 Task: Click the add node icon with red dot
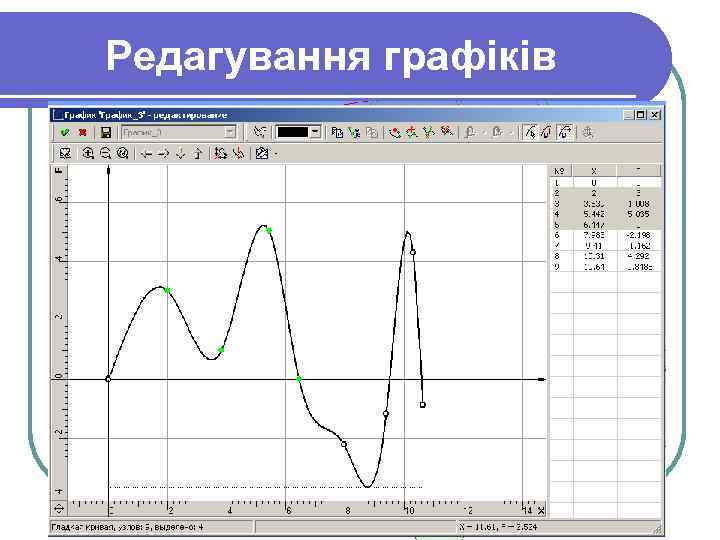pos(394,133)
